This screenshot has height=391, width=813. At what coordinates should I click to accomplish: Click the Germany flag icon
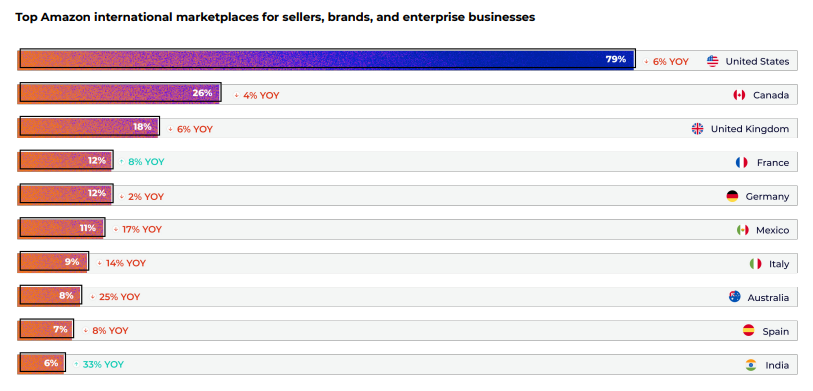[x=732, y=196]
